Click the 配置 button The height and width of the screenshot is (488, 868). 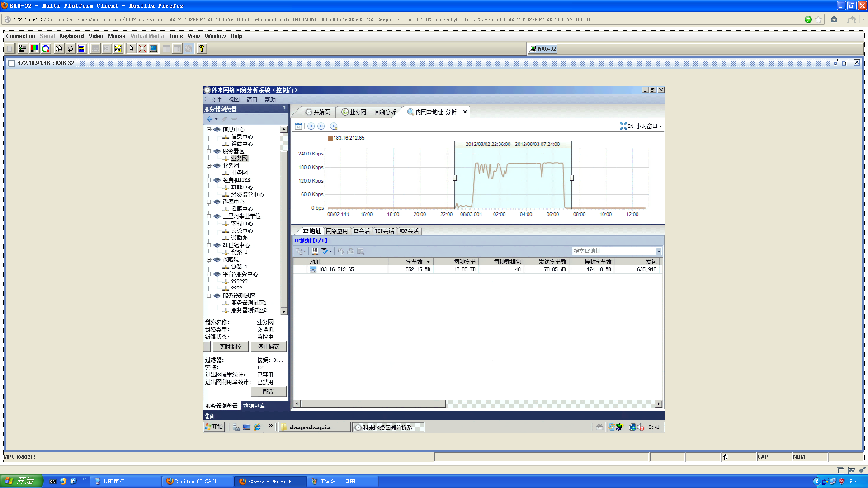[269, 392]
